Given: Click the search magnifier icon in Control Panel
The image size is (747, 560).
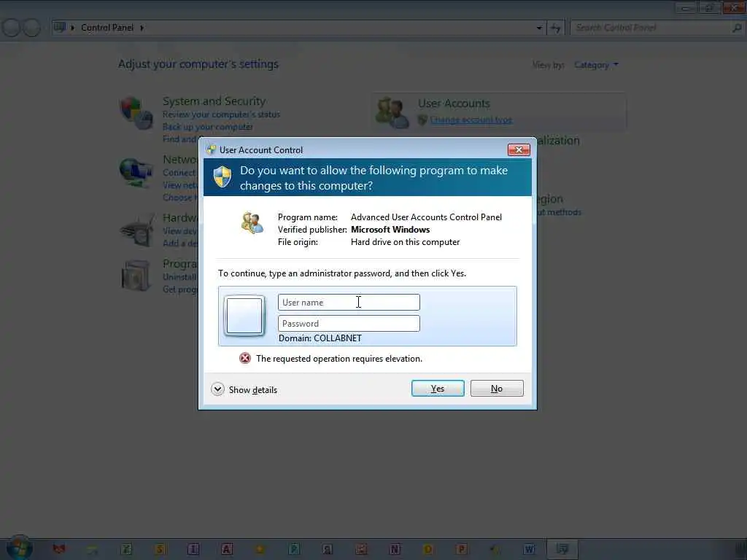Looking at the screenshot, I should (737, 28).
